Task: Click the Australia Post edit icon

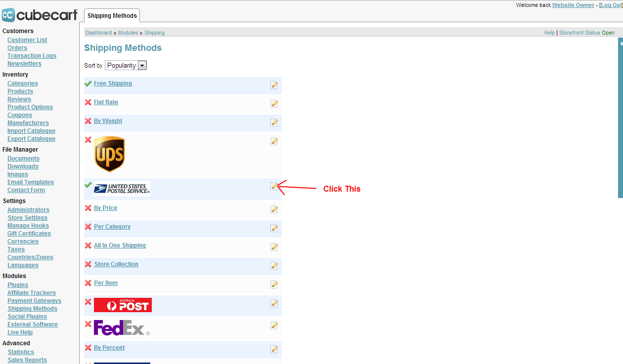Action: [274, 303]
